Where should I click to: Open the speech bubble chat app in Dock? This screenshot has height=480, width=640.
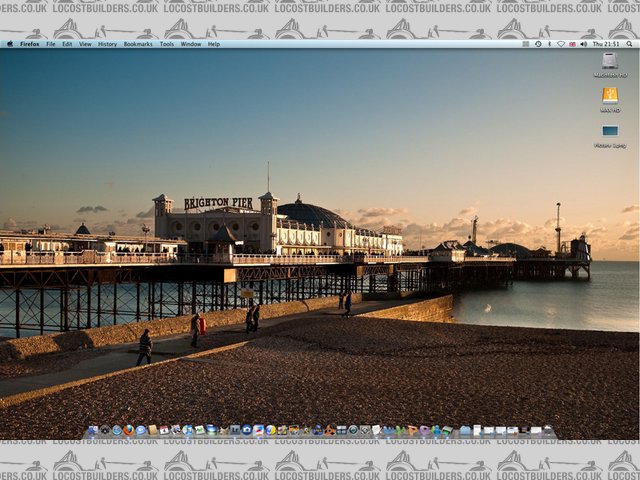coord(140,430)
